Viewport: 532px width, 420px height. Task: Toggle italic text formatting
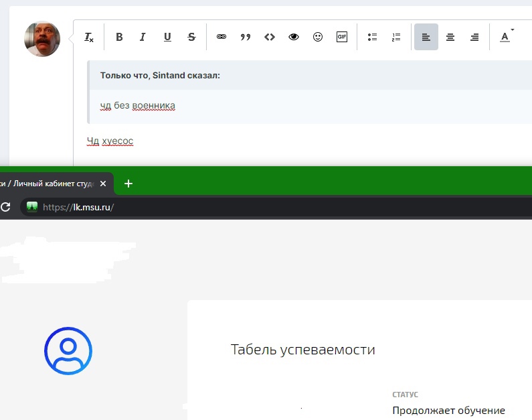pos(143,38)
